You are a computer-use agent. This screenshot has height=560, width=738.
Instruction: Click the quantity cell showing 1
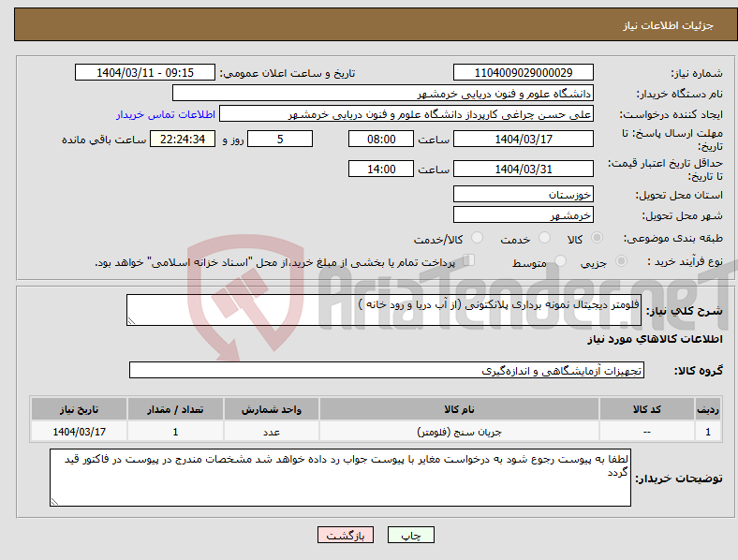tap(175, 431)
